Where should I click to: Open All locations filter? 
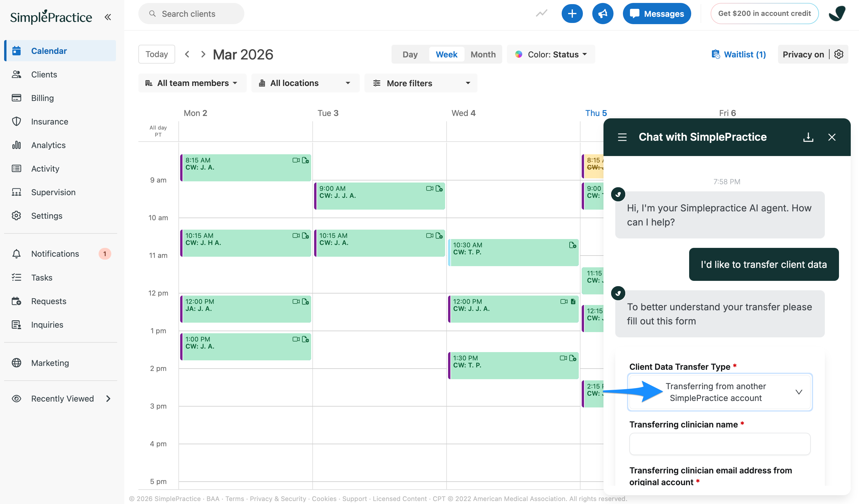click(x=306, y=83)
